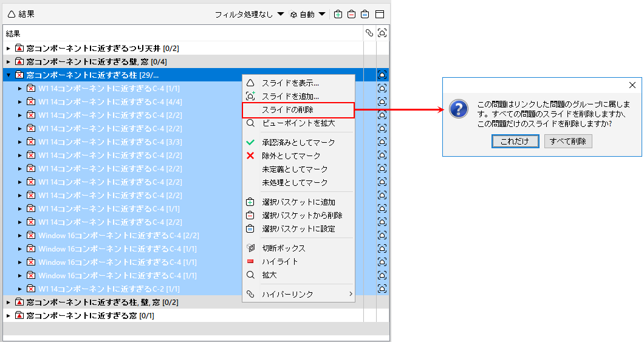Screen dimensions: 644x342
Task: Click the remove from selection basket toolbar icon
Action: [x=352, y=15]
